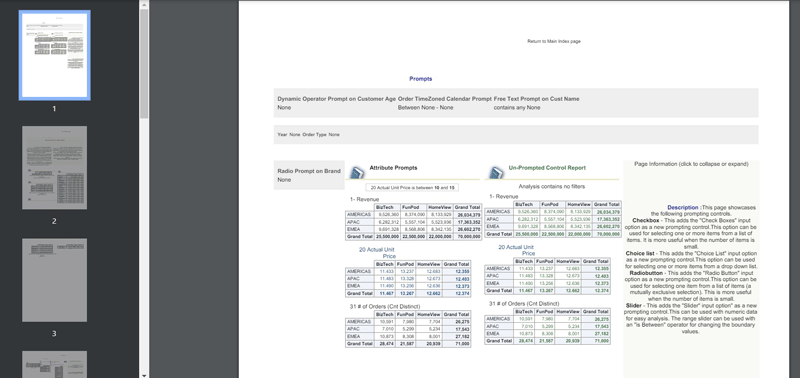Click the Actual Unit Price between 10 and 15 filter
The image size is (800, 378).
[412, 188]
